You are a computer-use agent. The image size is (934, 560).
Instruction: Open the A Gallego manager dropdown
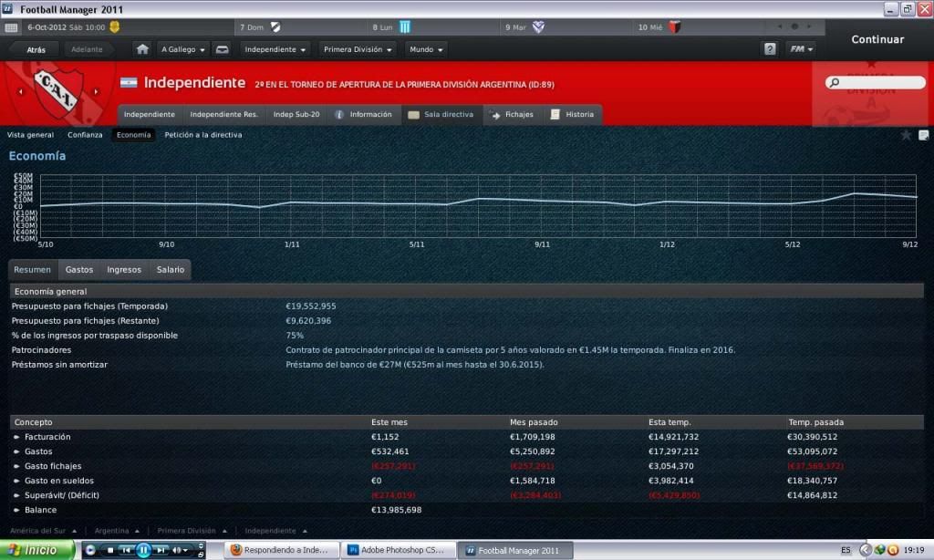tap(182, 49)
